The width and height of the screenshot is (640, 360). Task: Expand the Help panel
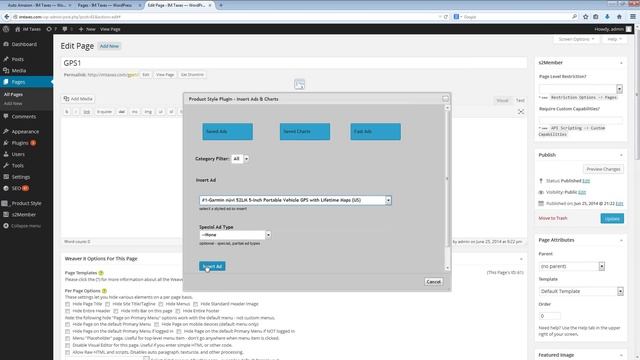click(x=614, y=39)
